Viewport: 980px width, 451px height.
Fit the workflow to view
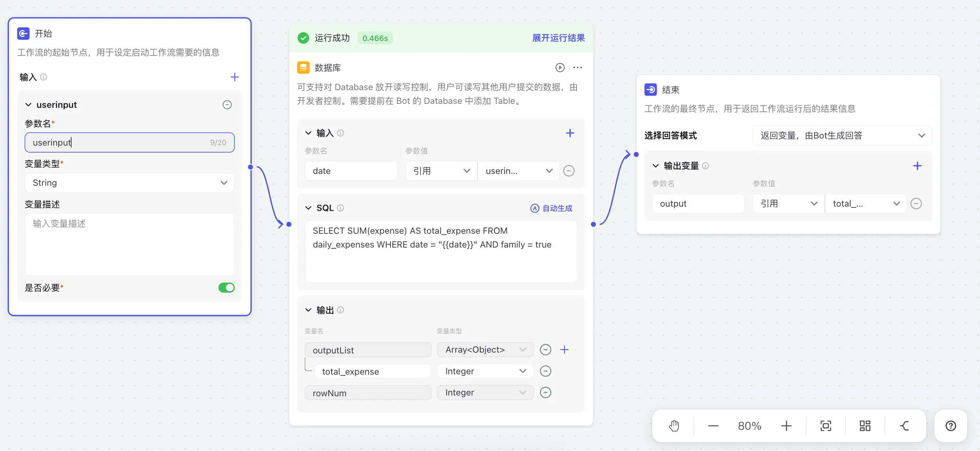tap(826, 426)
